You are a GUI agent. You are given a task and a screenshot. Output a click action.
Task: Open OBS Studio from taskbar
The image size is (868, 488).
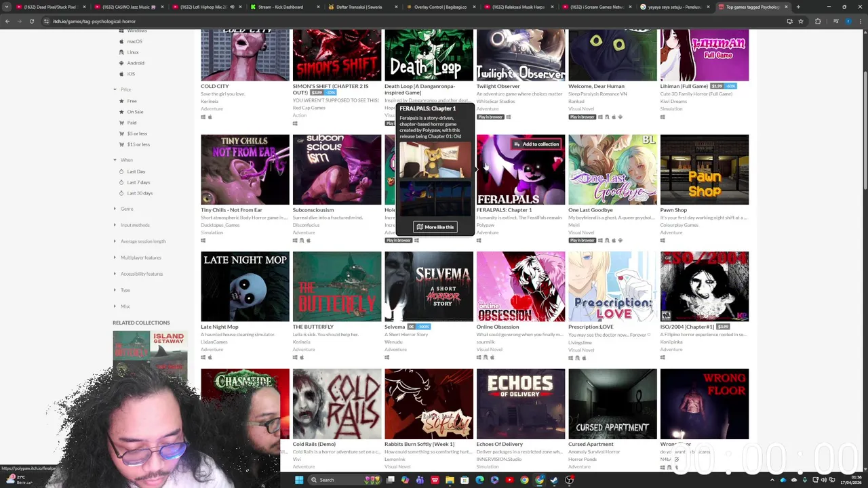pyautogui.click(x=569, y=480)
